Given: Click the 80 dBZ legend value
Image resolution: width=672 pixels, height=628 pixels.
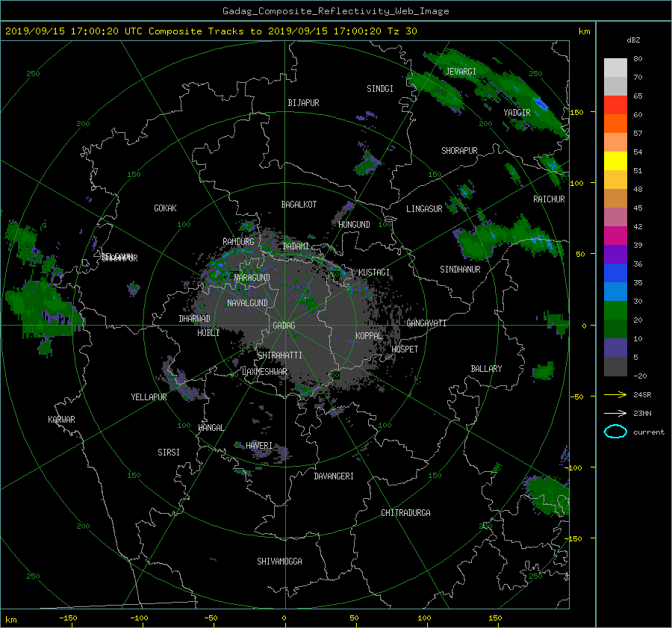Looking at the screenshot, I should (638, 59).
